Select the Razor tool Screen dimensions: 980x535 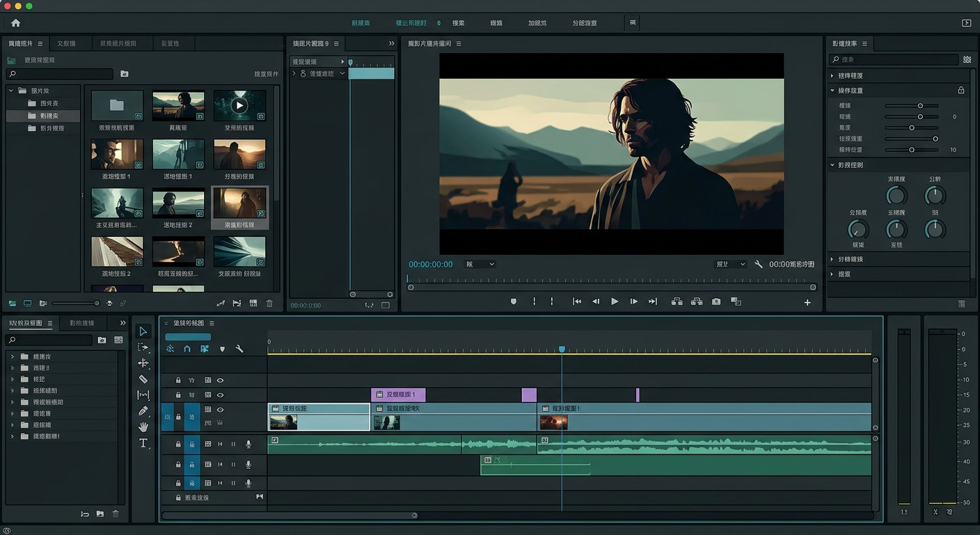click(x=143, y=379)
